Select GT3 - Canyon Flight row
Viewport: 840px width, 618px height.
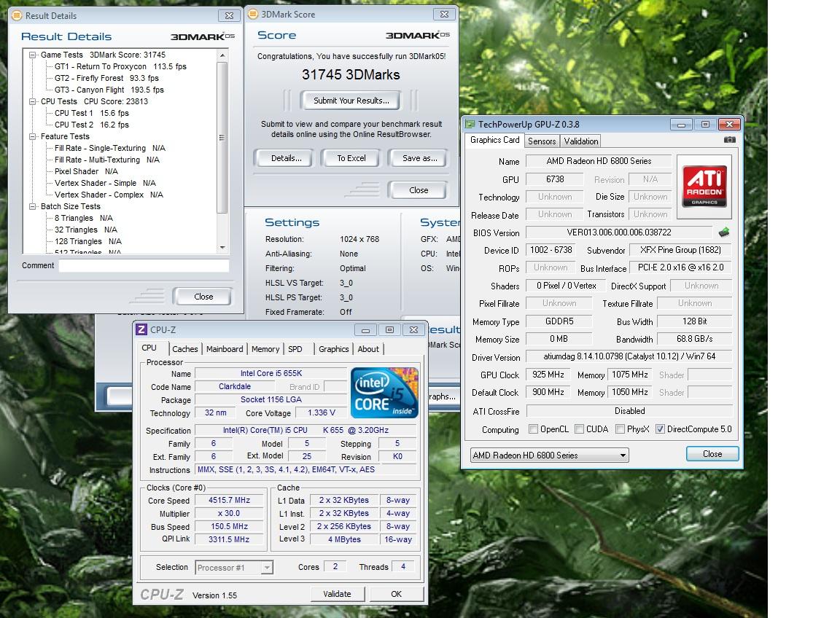(109, 90)
